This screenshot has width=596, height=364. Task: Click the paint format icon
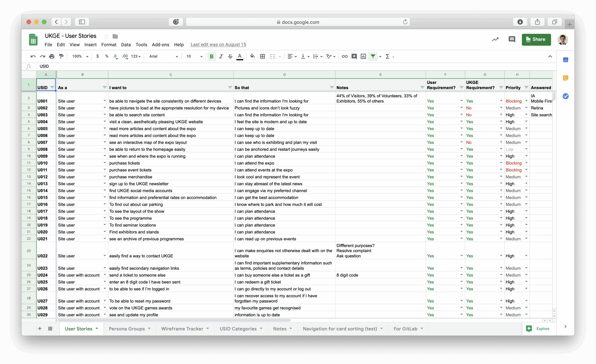pos(61,56)
